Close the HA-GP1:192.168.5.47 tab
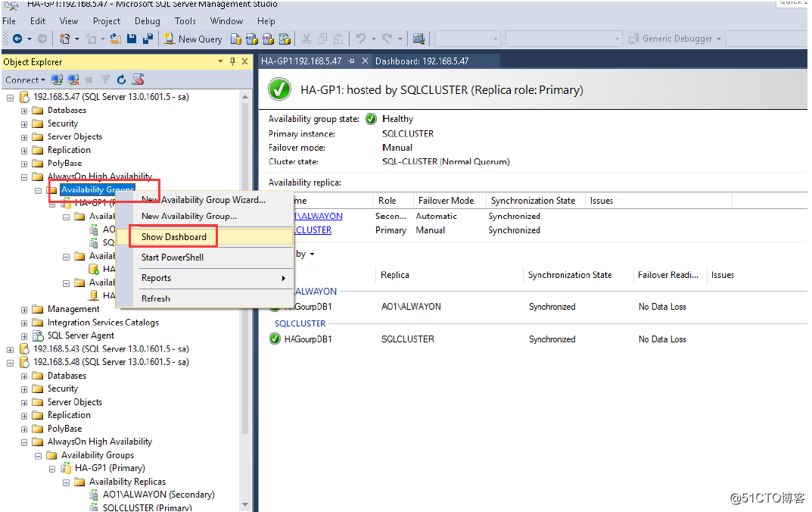The image size is (812, 512). [x=365, y=61]
